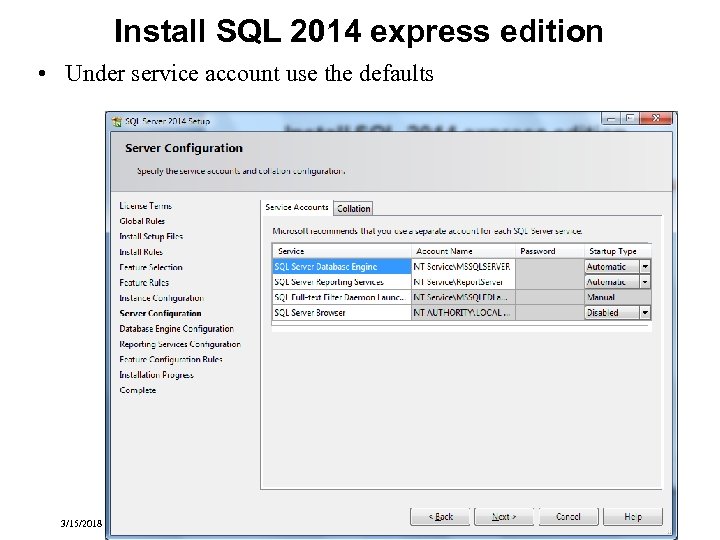720x540 pixels.
Task: Click the slide date 3/15/2018
Action: 81,523
